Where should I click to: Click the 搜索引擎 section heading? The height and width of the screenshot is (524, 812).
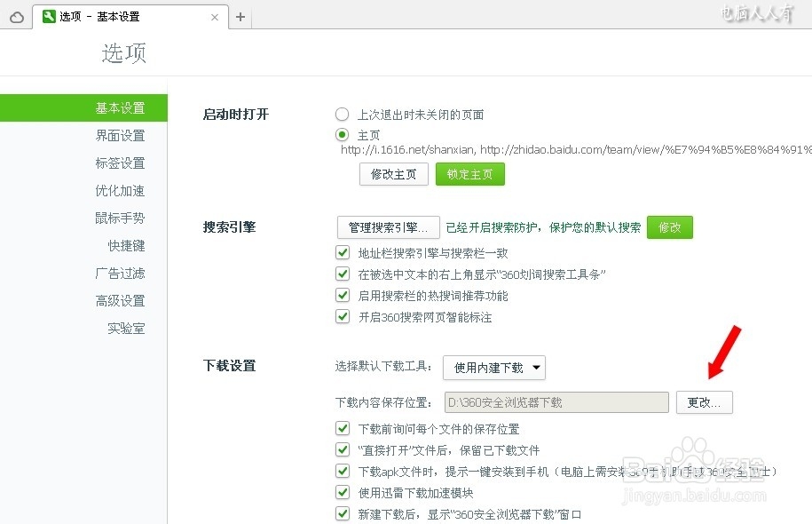pyautogui.click(x=230, y=227)
